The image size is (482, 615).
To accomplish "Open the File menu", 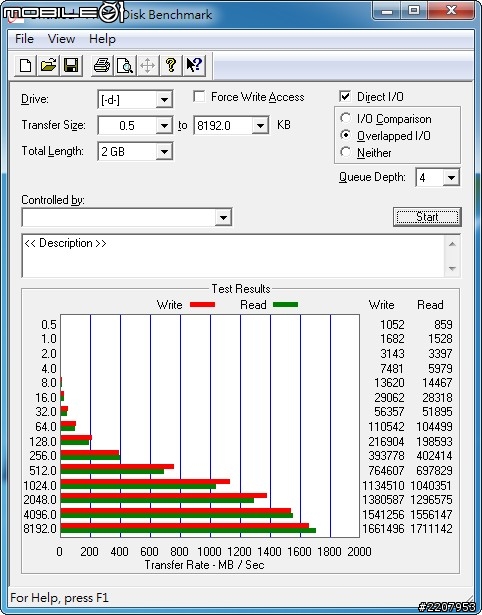I will click(x=24, y=39).
